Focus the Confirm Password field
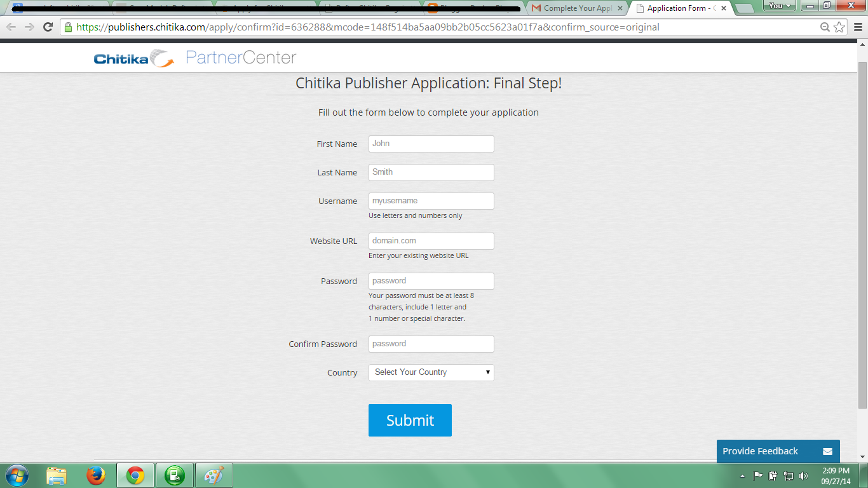 pyautogui.click(x=431, y=344)
